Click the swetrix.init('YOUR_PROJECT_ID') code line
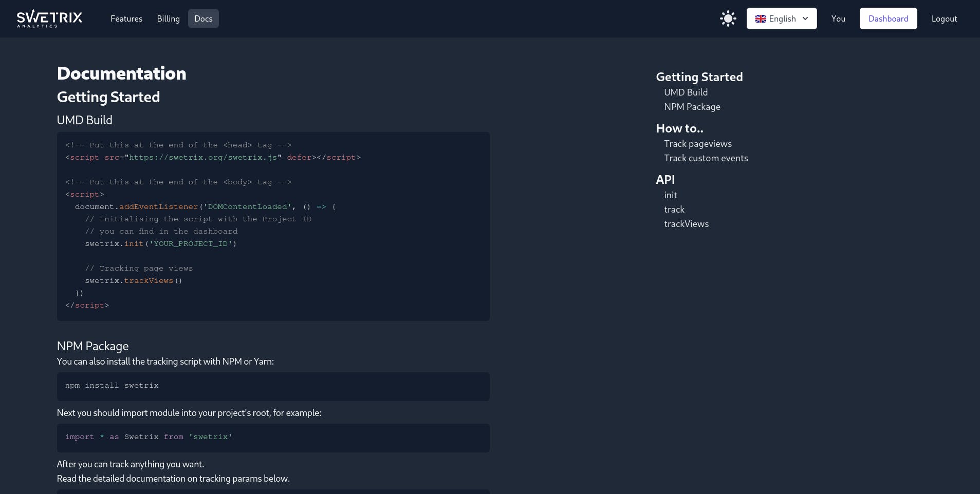The height and width of the screenshot is (494, 980). pos(160,244)
